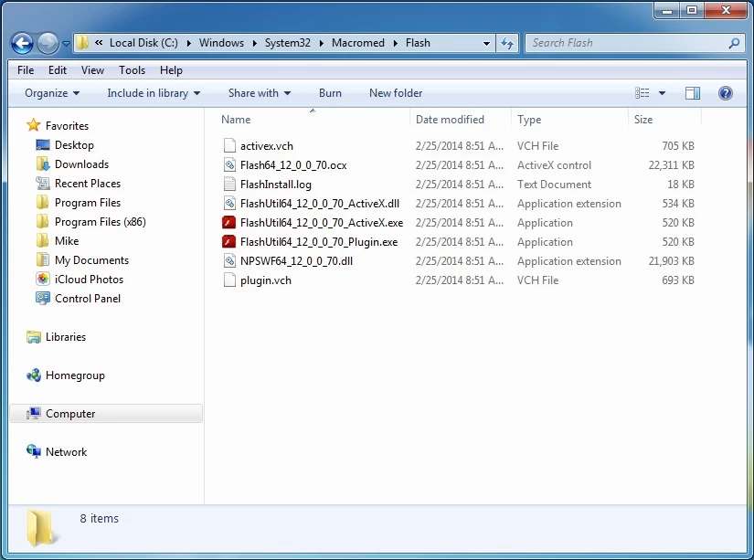Viewport: 754px width, 560px height.
Task: Click the 21,903 KB size value
Action: point(672,261)
